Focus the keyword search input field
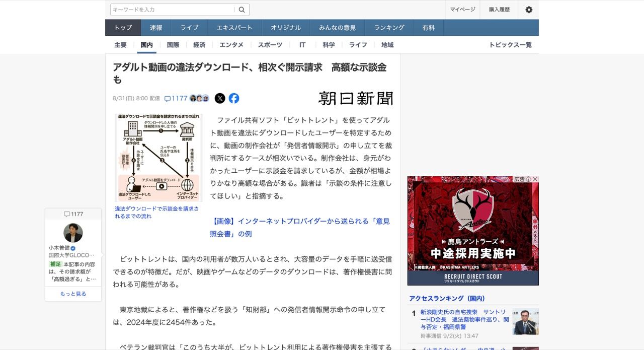644x350 pixels. tap(173, 10)
